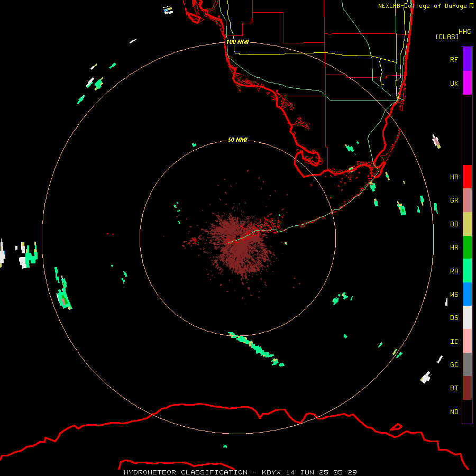The image size is (476, 476).
Task: Click the 50 NMI range ring label
Action: pyautogui.click(x=237, y=140)
